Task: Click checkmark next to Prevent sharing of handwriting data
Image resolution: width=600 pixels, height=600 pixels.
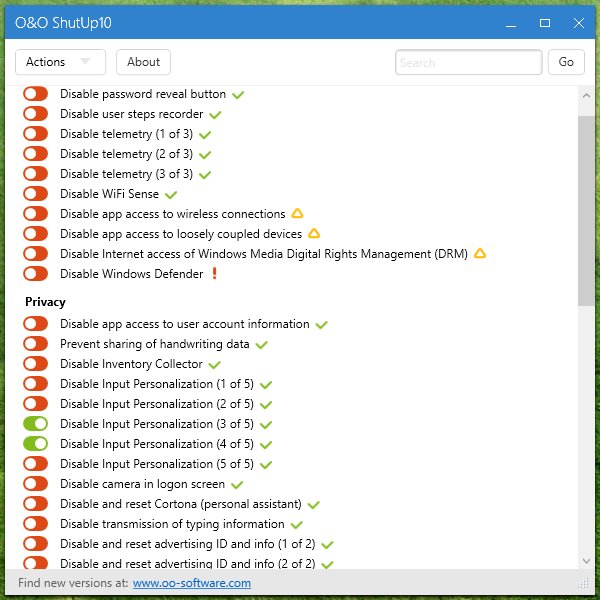Action: click(x=262, y=345)
